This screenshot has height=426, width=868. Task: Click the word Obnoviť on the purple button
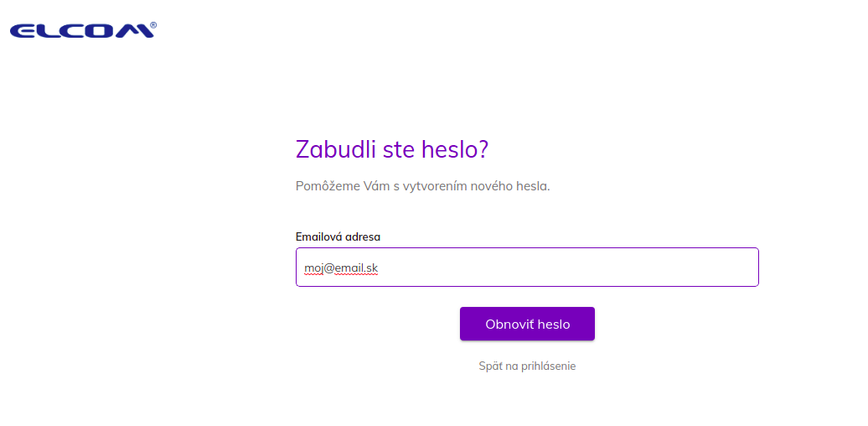[509, 324]
